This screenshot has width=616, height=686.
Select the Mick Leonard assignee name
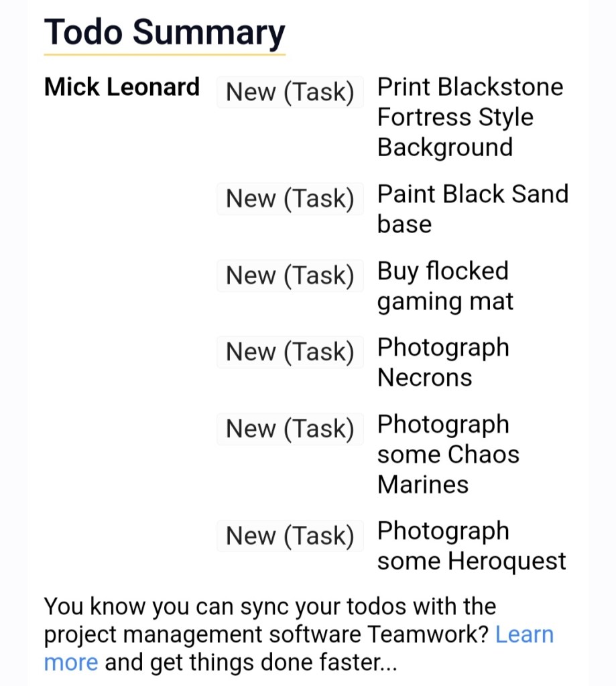point(122,87)
